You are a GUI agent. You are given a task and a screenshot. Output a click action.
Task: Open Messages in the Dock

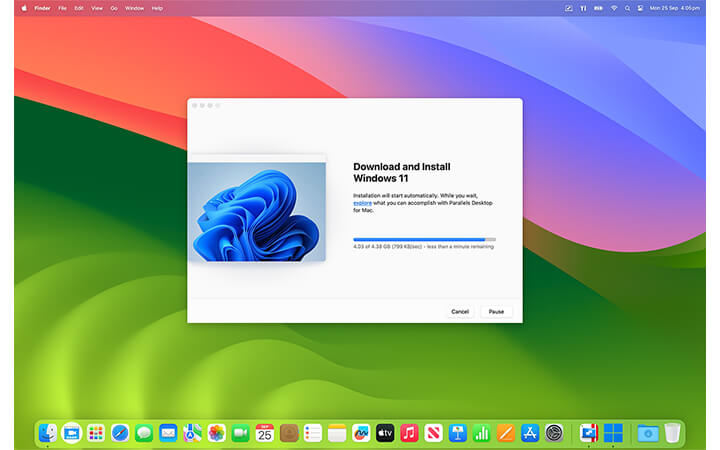(x=144, y=433)
